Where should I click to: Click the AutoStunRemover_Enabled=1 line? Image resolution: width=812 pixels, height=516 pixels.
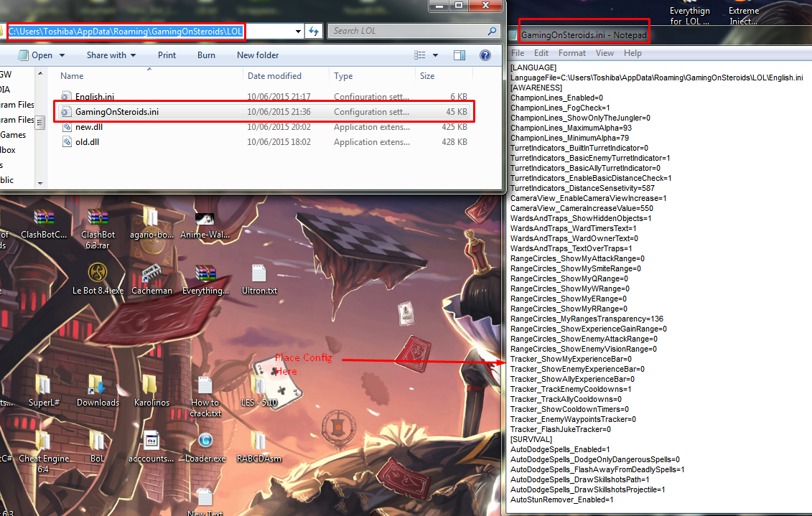[561, 499]
